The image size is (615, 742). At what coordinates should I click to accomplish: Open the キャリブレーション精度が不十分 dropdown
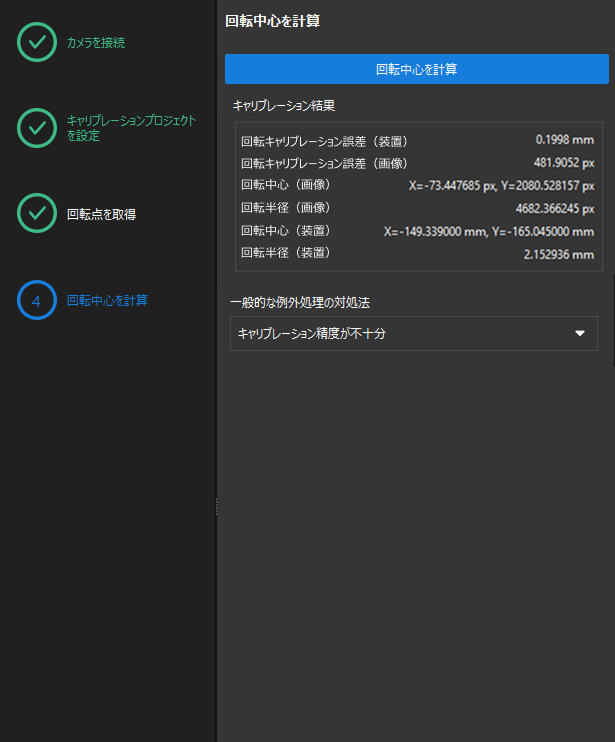[x=413, y=334]
